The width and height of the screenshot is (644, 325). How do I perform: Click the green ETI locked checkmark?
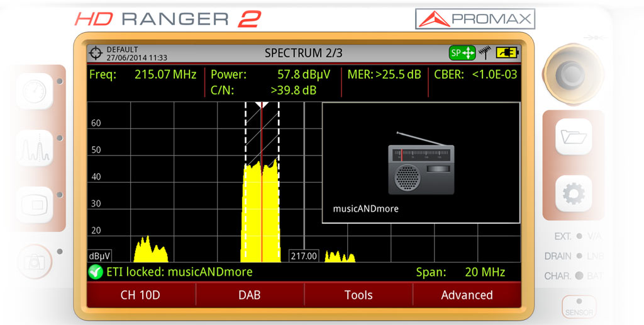96,272
